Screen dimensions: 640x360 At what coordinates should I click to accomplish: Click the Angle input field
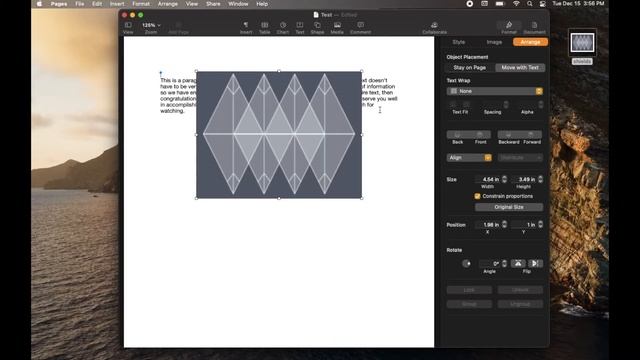point(490,263)
